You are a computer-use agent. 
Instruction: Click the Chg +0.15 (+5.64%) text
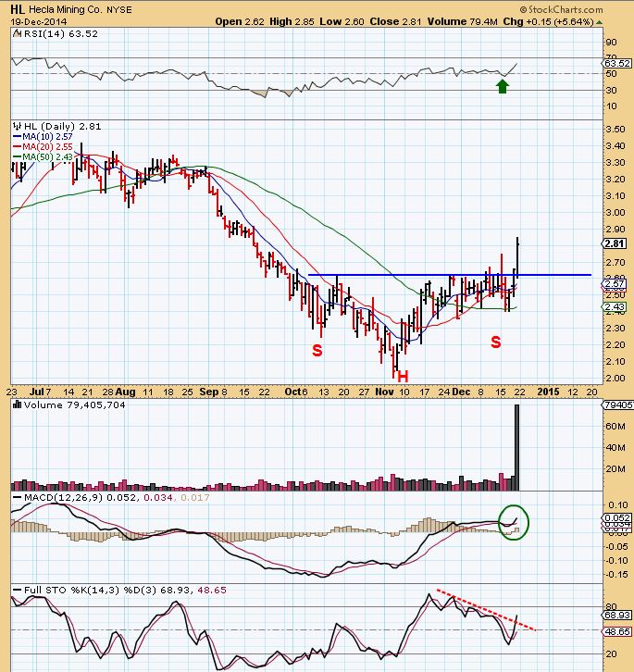tap(548, 21)
